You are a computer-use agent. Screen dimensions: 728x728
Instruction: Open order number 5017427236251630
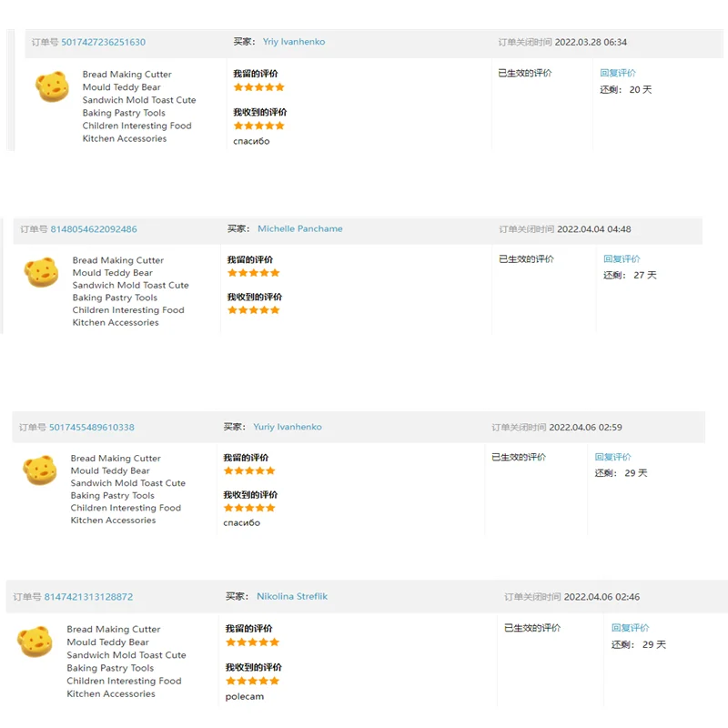tap(103, 43)
